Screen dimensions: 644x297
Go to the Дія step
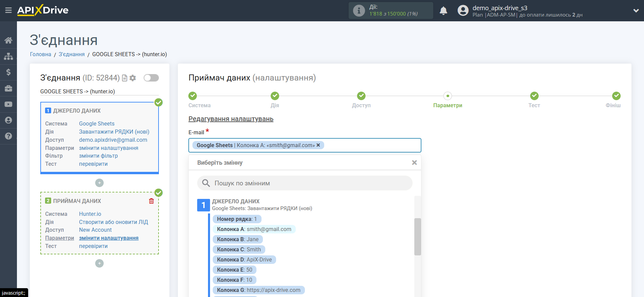pyautogui.click(x=275, y=96)
